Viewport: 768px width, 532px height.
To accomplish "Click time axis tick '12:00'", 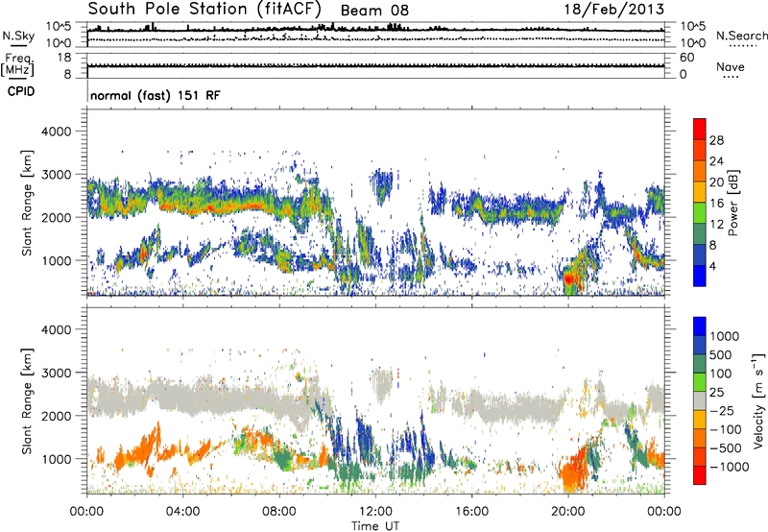I will pos(375,512).
